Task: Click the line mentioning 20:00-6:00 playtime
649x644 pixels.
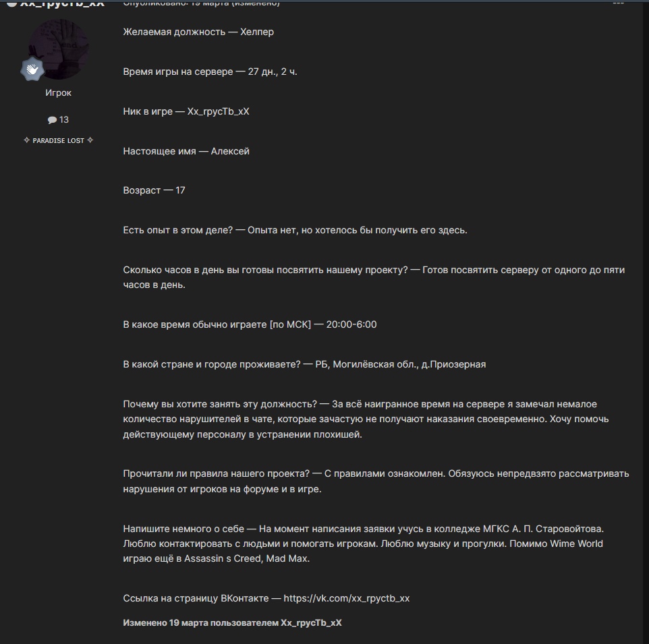Action: point(250,324)
